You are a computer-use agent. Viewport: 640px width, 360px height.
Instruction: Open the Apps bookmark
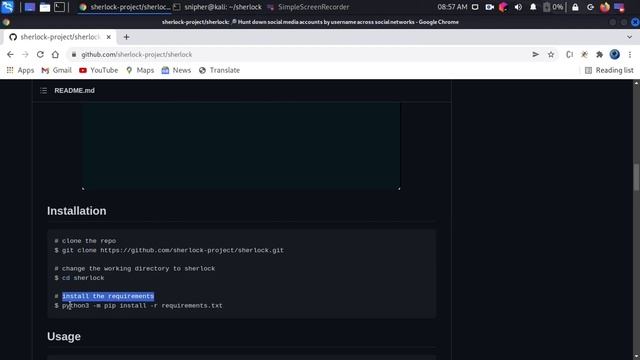[20, 70]
